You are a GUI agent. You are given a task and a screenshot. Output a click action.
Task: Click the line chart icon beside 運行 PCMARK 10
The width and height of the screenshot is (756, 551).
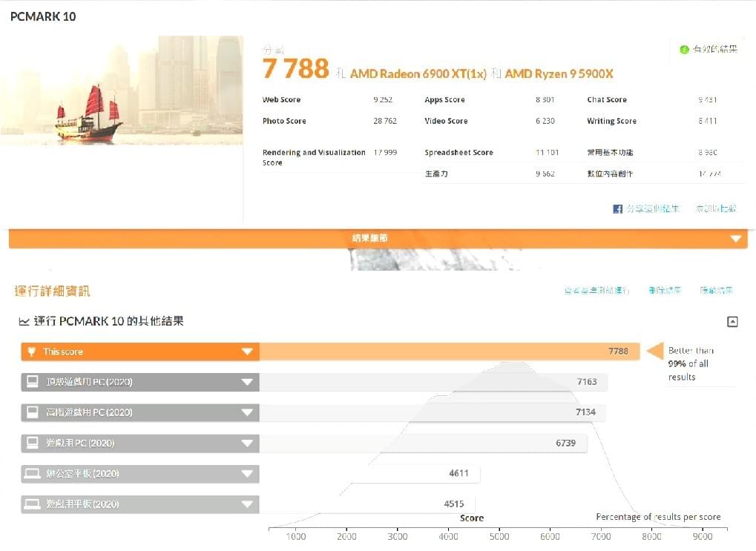(x=24, y=322)
